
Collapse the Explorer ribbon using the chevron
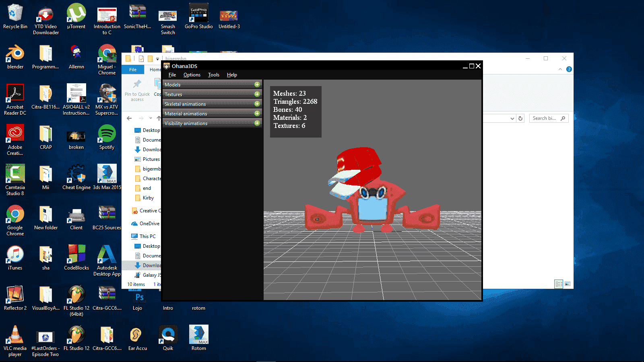[x=560, y=69]
